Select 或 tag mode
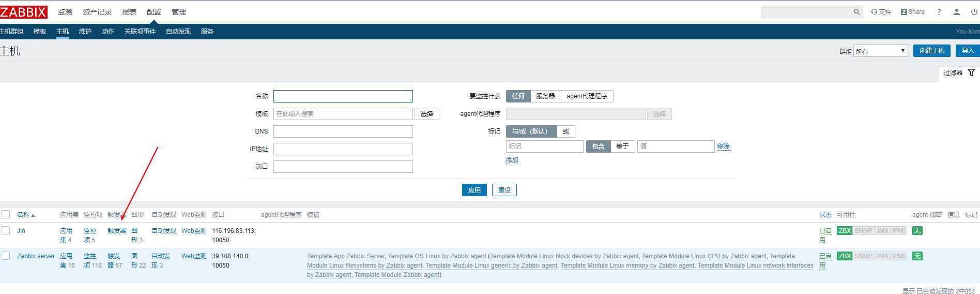980x294 pixels. (x=565, y=131)
